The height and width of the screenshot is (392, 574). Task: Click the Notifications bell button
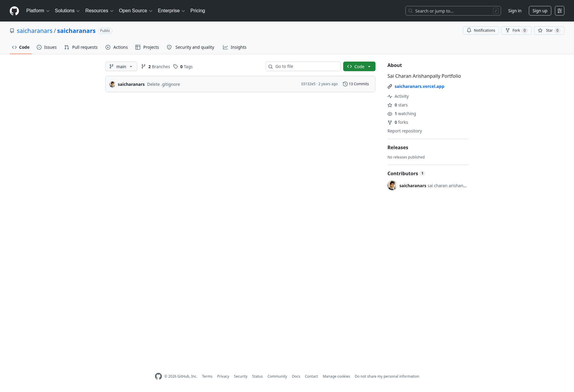481,30
